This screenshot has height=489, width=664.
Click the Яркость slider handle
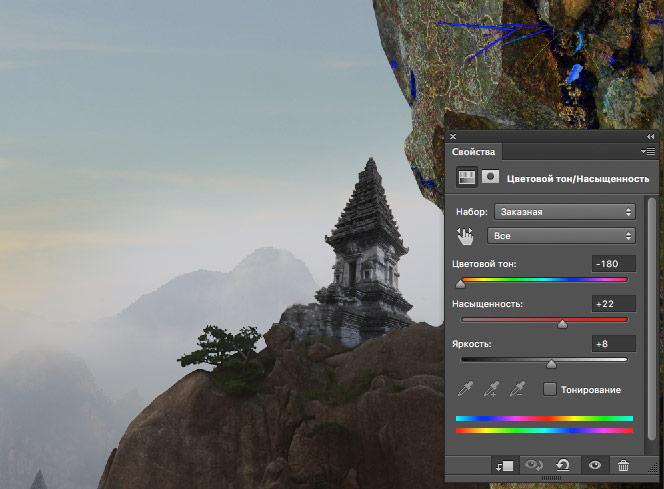(551, 364)
